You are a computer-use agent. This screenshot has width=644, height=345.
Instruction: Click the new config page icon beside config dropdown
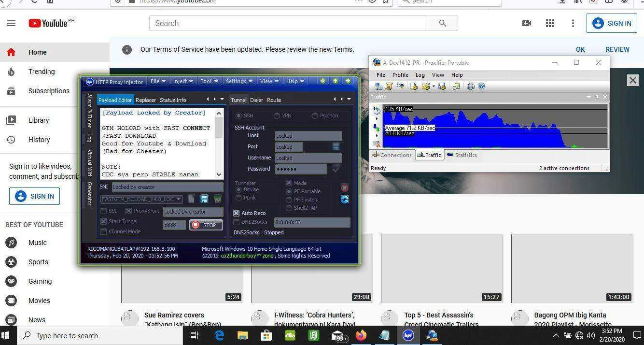(x=192, y=199)
